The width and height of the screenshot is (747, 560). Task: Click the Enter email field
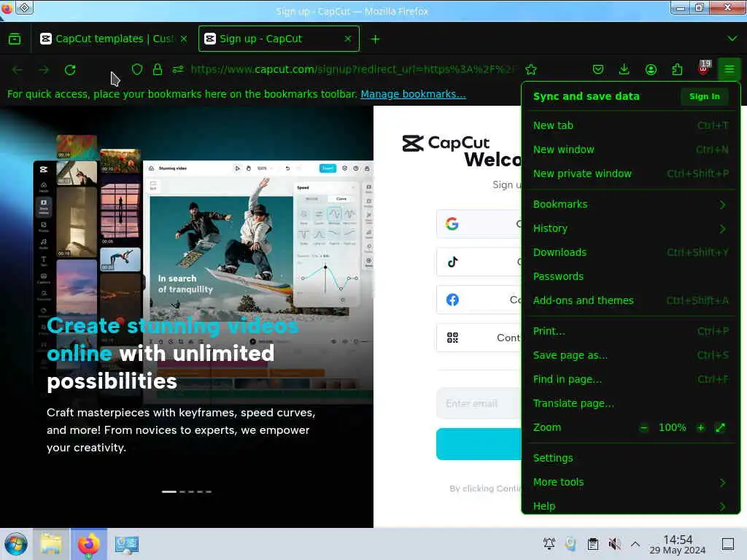[x=479, y=403]
